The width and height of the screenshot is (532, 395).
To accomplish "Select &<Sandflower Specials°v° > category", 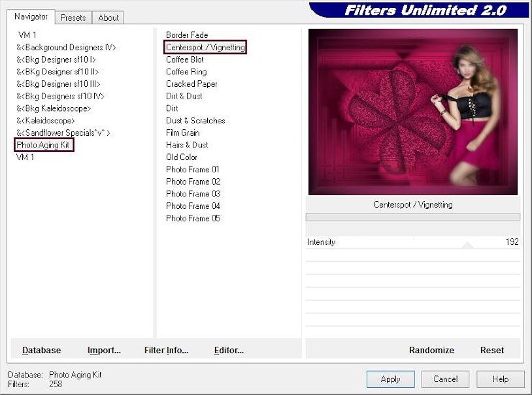I will coord(63,133).
